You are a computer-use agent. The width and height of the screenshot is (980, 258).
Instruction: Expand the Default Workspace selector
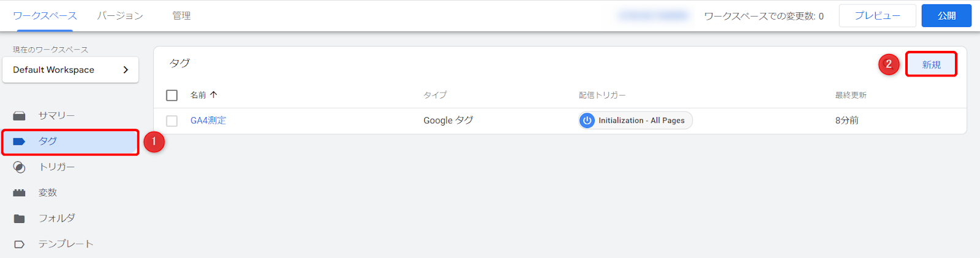pos(70,70)
